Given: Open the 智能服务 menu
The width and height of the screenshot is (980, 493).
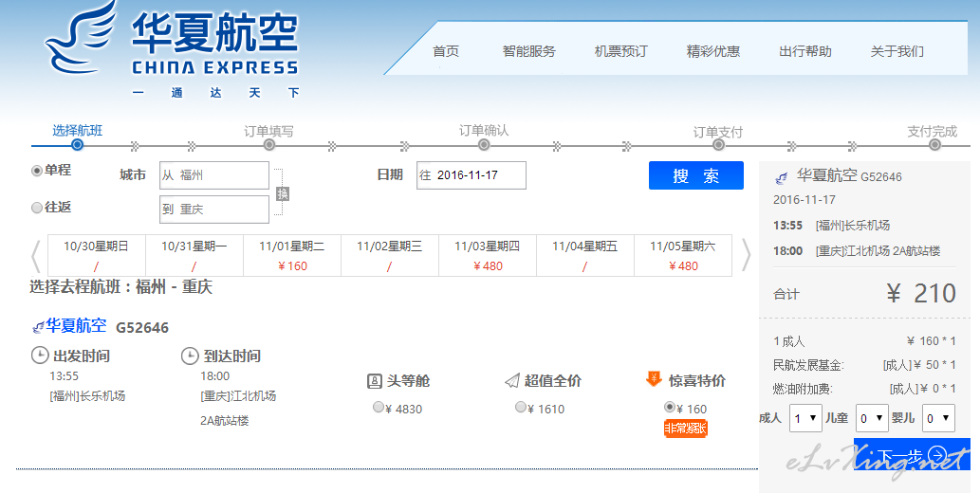Looking at the screenshot, I should click(528, 51).
